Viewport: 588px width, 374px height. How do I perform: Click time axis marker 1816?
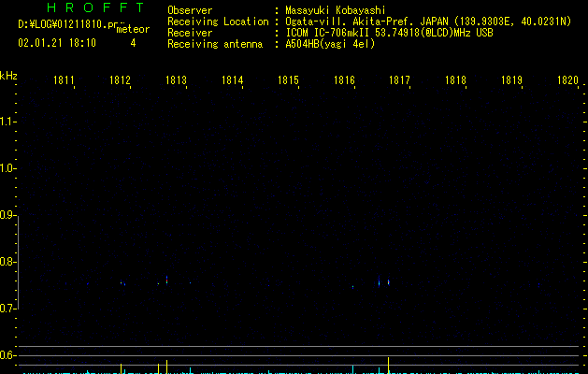click(344, 80)
